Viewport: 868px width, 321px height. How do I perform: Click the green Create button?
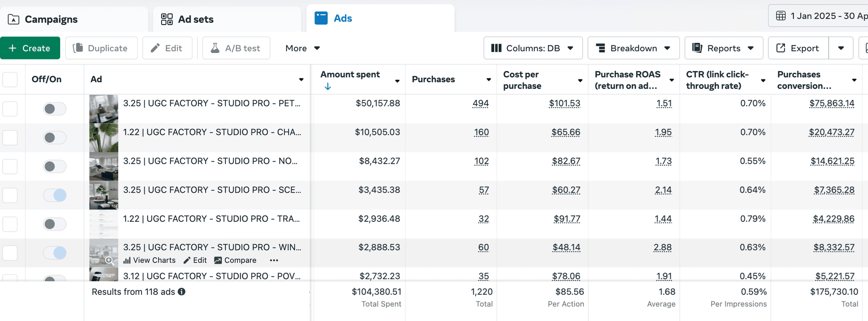tap(30, 48)
